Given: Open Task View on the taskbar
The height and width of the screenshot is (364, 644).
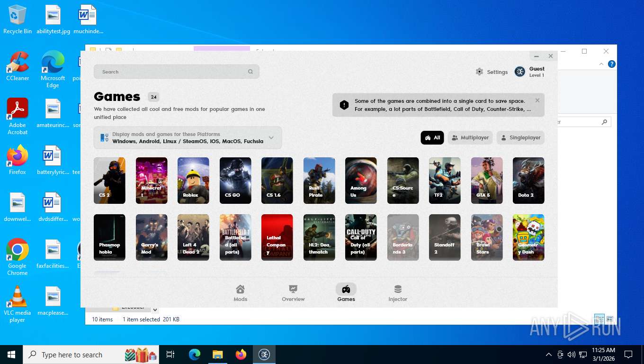Looking at the screenshot, I should tap(170, 355).
